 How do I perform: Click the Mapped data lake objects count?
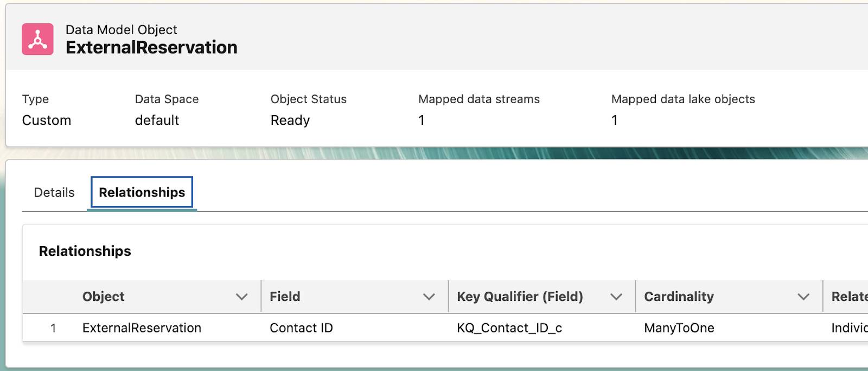point(615,120)
